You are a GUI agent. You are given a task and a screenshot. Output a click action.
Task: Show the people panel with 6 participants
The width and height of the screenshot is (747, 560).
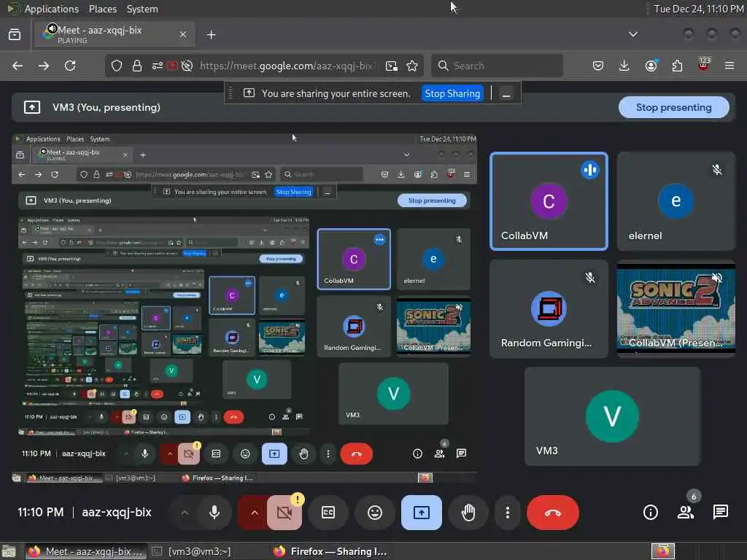click(x=686, y=513)
